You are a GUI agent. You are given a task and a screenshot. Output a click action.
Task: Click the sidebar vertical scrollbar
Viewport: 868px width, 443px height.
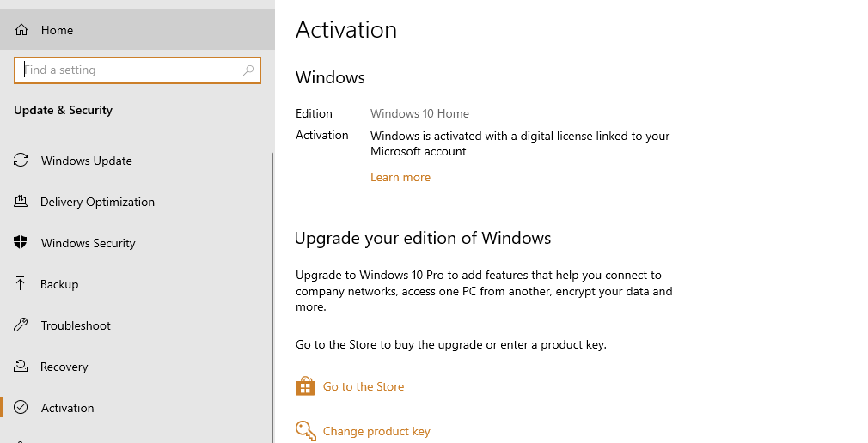[x=272, y=298]
